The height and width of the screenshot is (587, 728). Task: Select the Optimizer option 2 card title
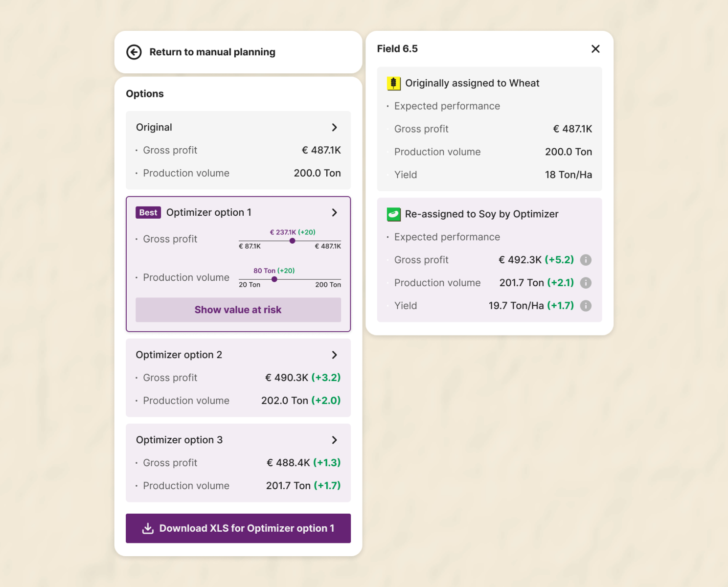(179, 355)
